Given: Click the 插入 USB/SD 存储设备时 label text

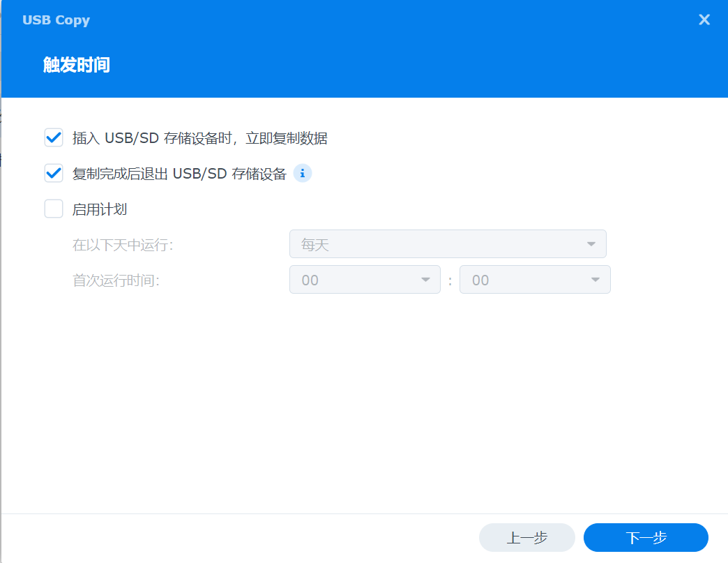Looking at the screenshot, I should tap(200, 138).
